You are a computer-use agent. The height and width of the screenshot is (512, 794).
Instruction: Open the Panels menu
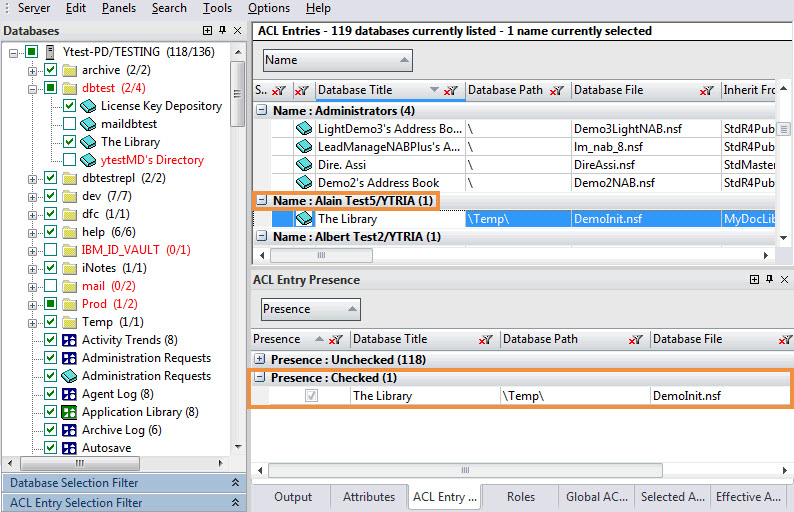point(119,8)
